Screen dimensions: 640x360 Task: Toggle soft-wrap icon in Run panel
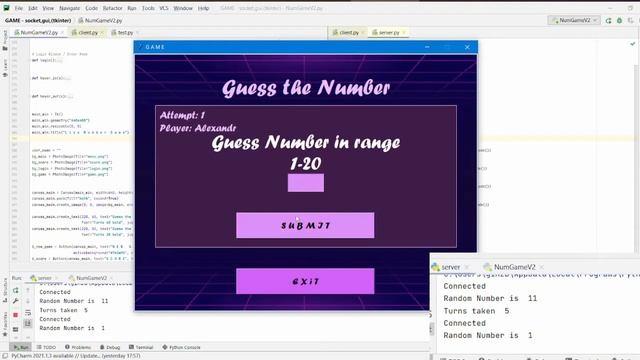pyautogui.click(x=28, y=313)
